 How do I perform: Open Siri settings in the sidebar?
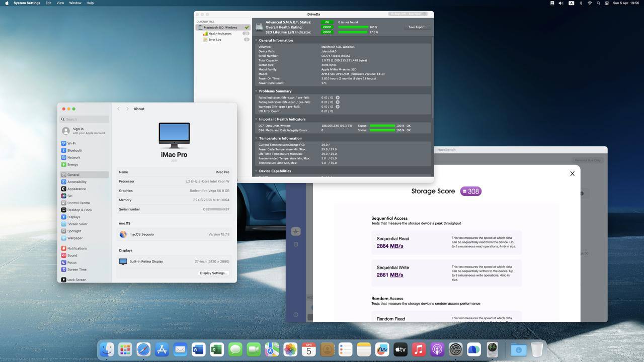pos(84,196)
